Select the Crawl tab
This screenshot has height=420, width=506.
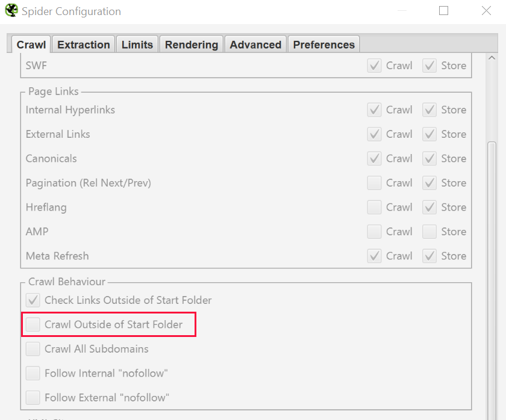point(31,44)
